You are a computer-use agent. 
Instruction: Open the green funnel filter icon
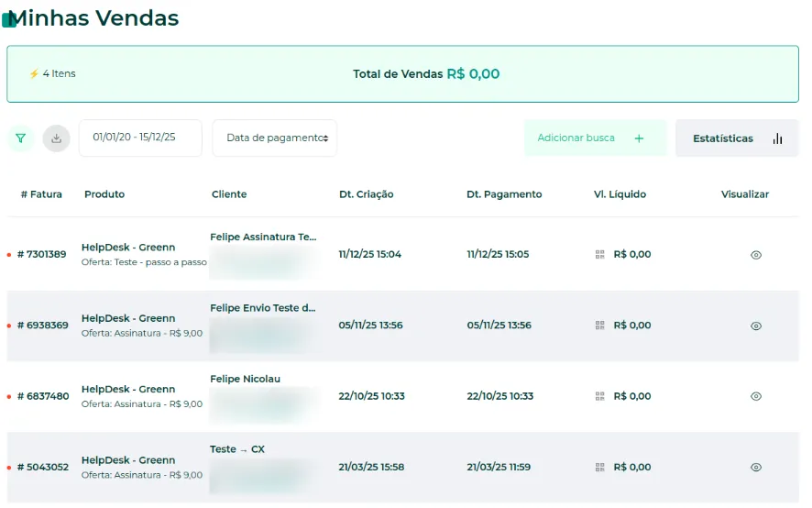[21, 138]
